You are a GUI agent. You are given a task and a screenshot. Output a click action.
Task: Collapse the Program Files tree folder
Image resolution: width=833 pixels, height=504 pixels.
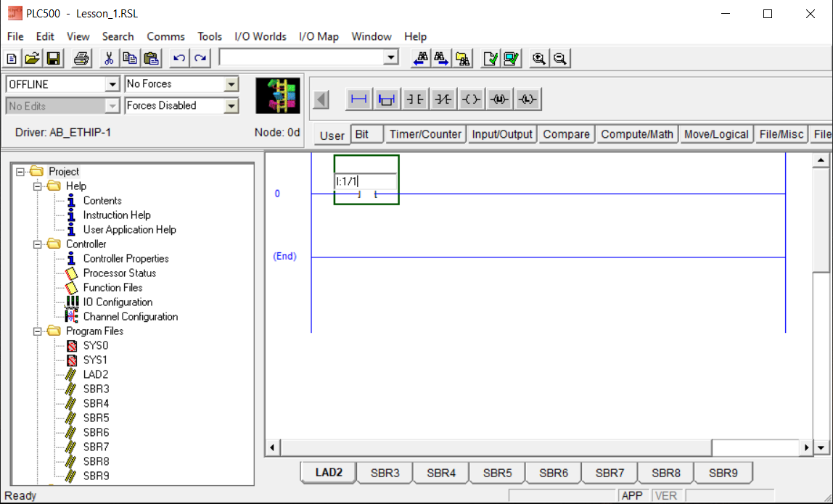pos(37,331)
